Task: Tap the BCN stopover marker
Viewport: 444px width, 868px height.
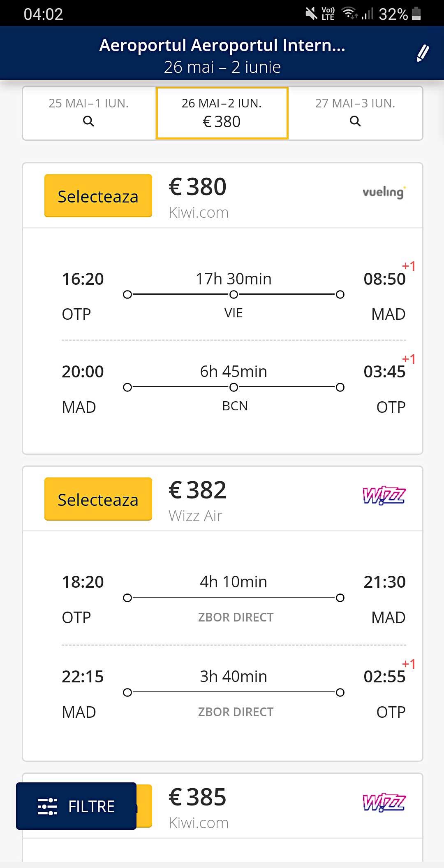Action: click(x=234, y=387)
